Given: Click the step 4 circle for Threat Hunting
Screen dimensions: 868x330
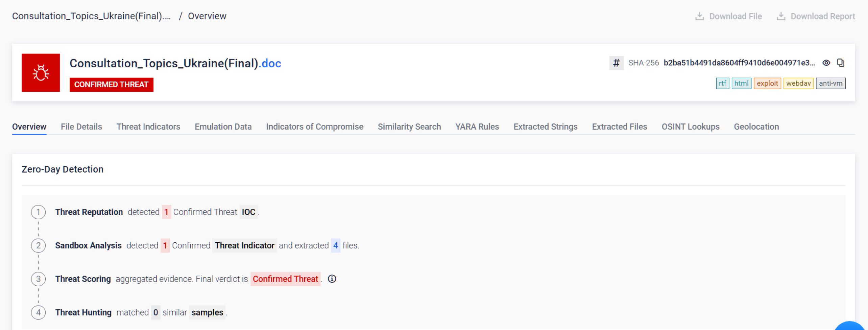Looking at the screenshot, I should click(x=38, y=312).
